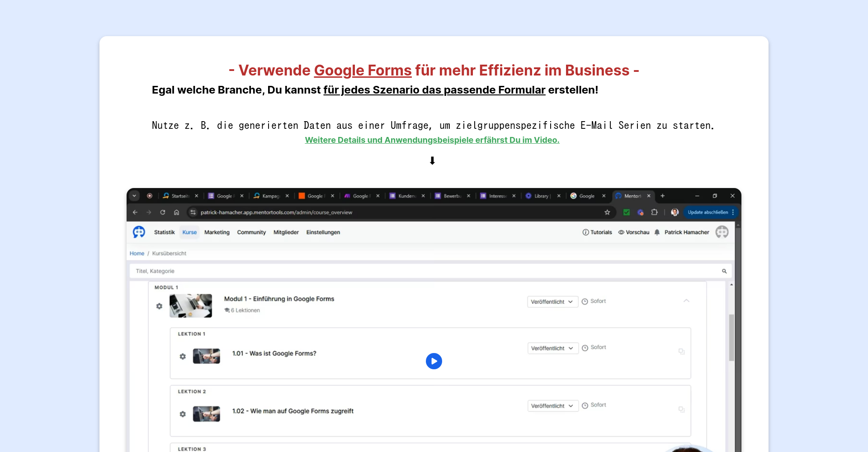Screen dimensions: 868x452
Task: Open Lektion 1 'Veröffentlicht' status dropdown
Action: pyautogui.click(x=553, y=348)
